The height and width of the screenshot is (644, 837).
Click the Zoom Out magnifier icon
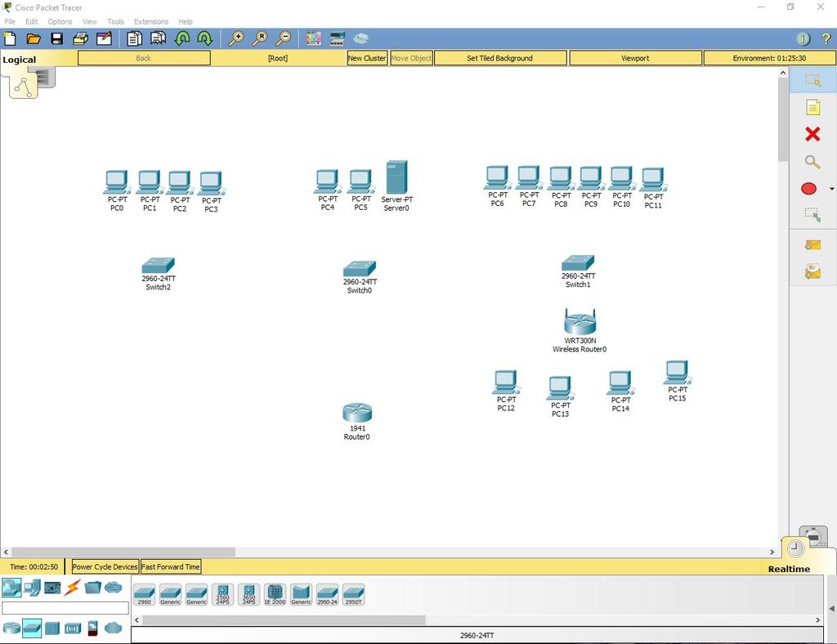point(284,38)
